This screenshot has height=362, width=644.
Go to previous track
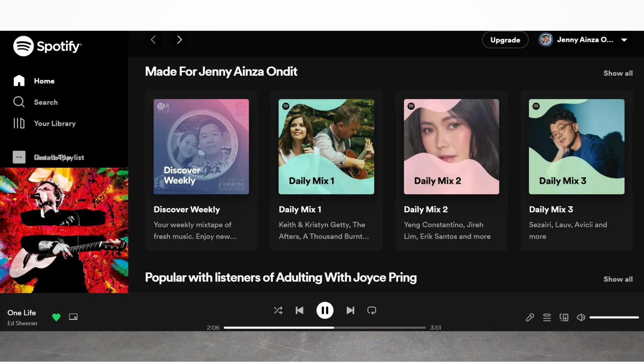[299, 310]
